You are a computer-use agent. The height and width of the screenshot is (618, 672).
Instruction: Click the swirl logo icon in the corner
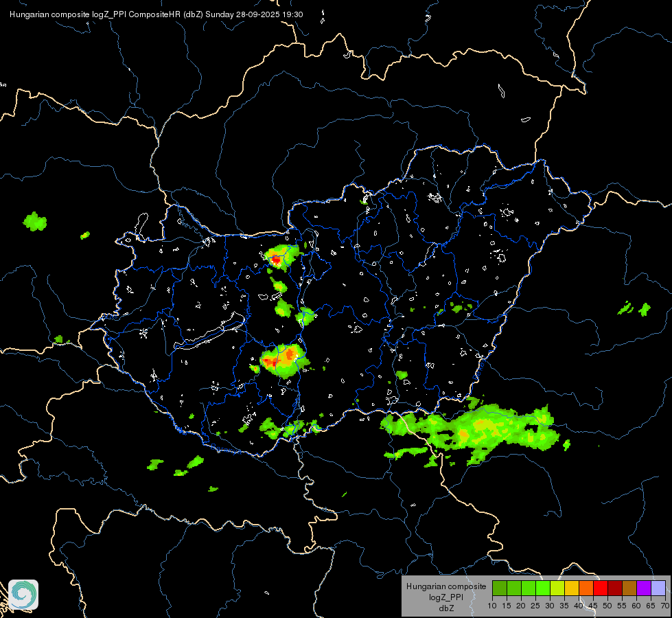tap(23, 595)
